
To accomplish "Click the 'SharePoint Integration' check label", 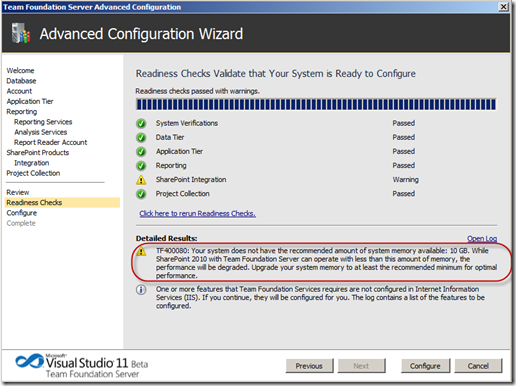I will point(191,180).
